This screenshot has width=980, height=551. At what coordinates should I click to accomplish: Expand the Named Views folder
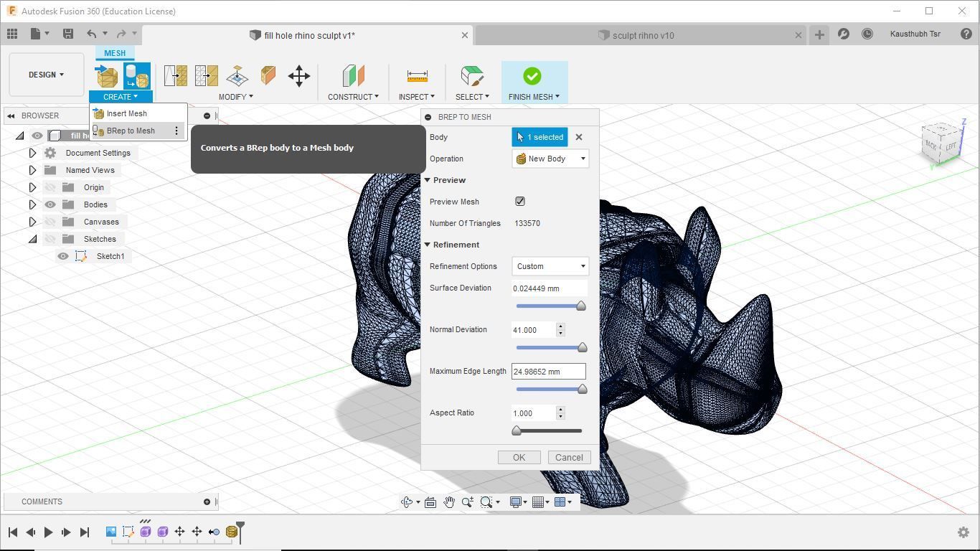(32, 170)
